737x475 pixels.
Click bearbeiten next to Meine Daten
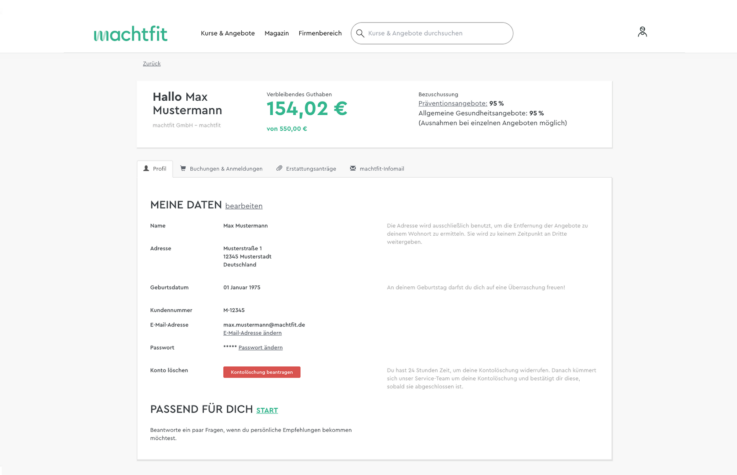point(244,206)
